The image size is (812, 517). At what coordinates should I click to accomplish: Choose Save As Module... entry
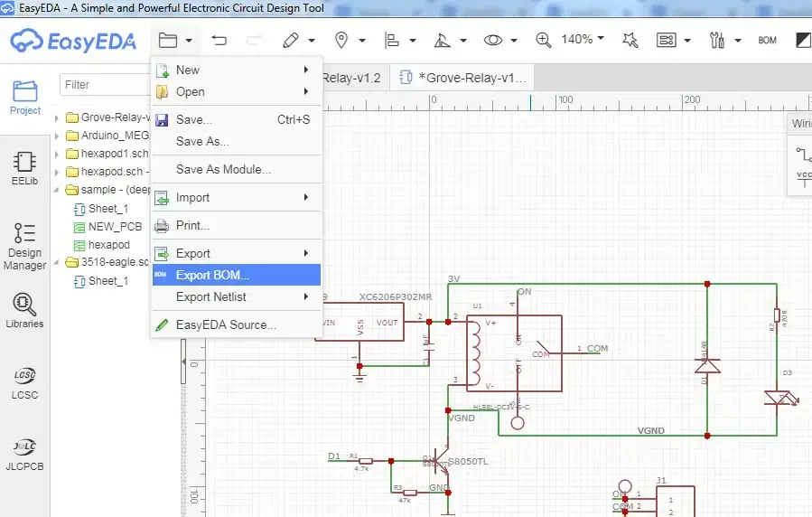tap(237, 169)
